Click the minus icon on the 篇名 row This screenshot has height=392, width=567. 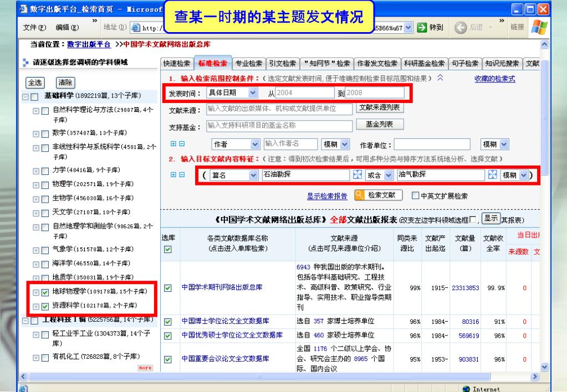coord(182,174)
